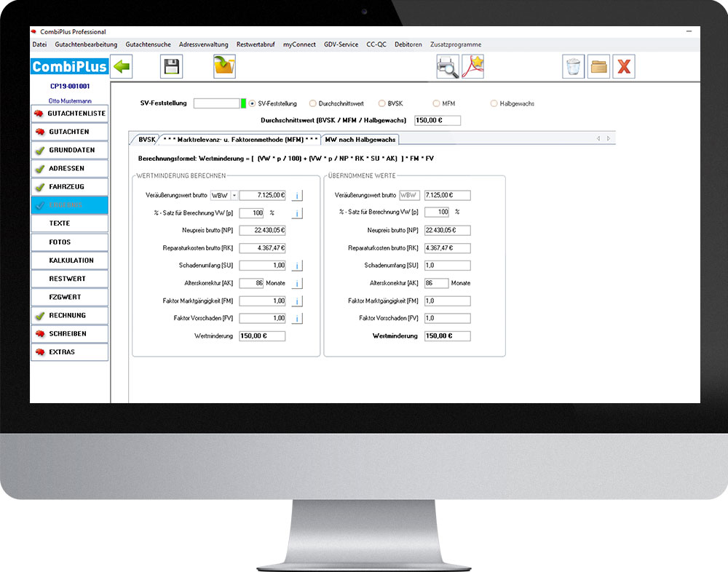
Task: Open info button next to Schadenumfang [SU]
Action: [297, 266]
